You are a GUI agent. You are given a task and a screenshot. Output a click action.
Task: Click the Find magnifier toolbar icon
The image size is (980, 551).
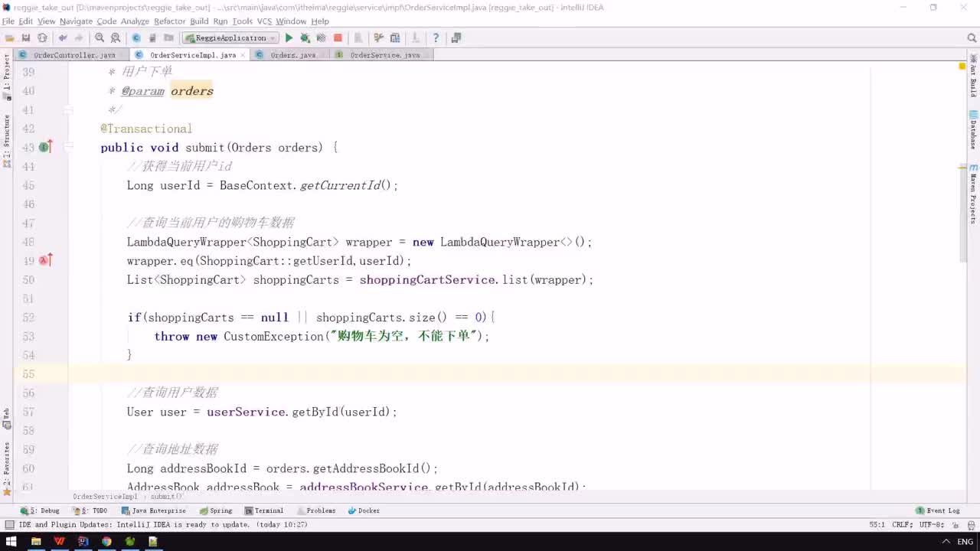point(100,37)
